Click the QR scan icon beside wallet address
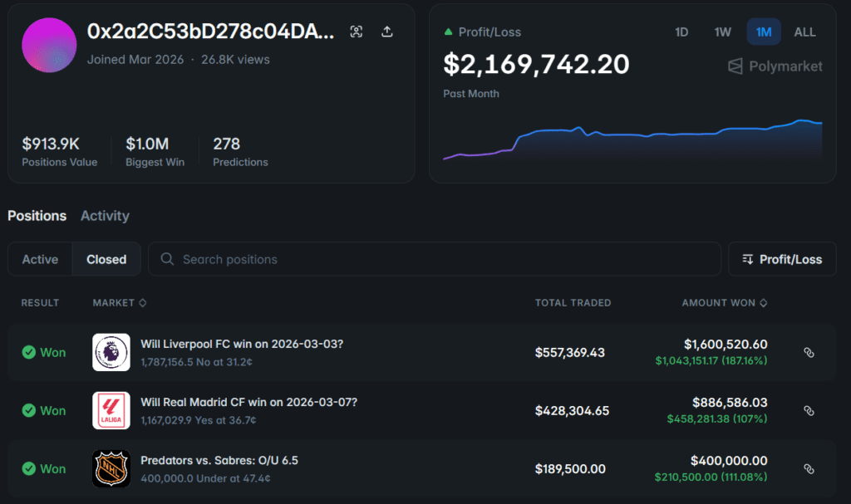This screenshot has height=504, width=851. pyautogui.click(x=357, y=32)
